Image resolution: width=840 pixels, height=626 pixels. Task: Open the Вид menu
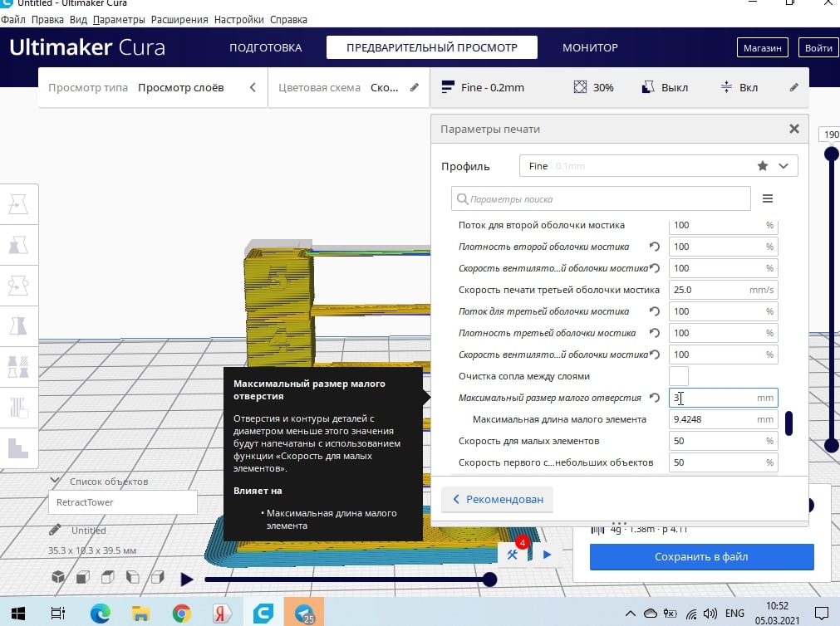coord(78,20)
